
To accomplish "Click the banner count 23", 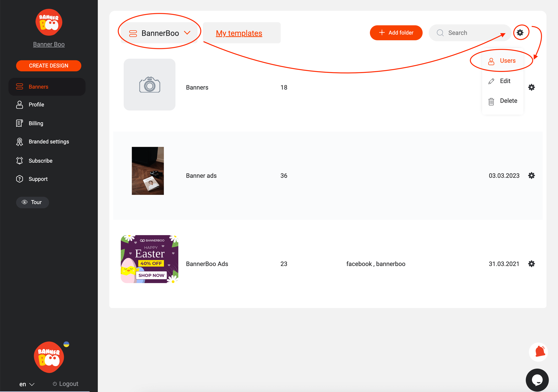I will (x=284, y=264).
